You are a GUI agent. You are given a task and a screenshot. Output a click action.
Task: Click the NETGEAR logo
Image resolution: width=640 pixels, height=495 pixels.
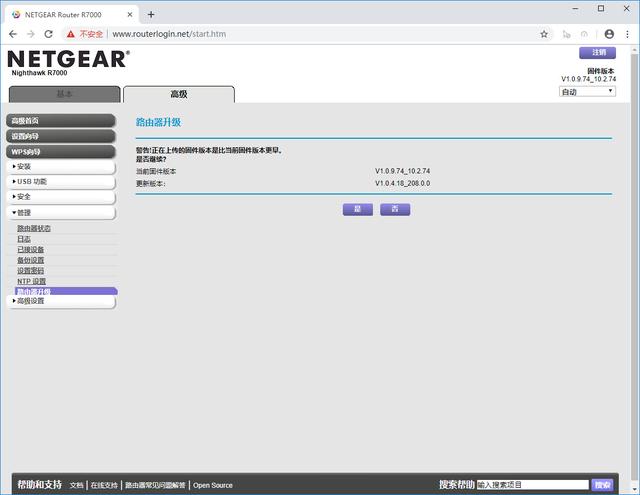pyautogui.click(x=69, y=59)
